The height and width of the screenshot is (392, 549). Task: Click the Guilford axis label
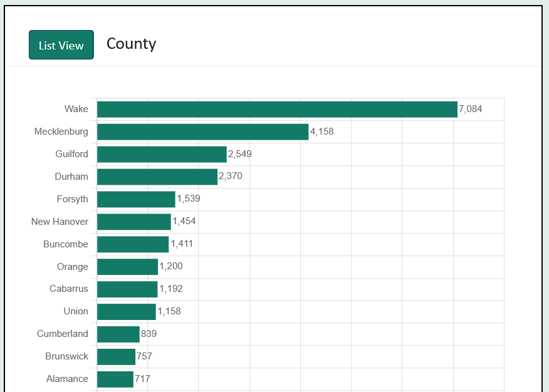[72, 154]
